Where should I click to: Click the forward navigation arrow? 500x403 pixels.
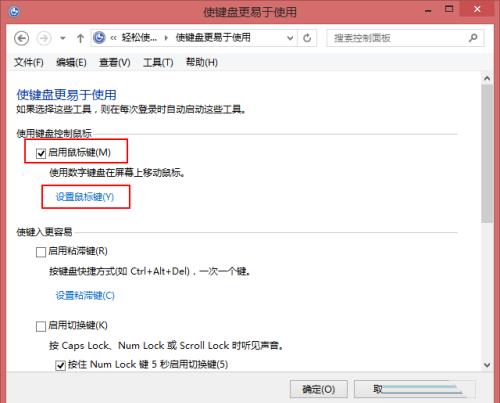pyautogui.click(x=44, y=38)
